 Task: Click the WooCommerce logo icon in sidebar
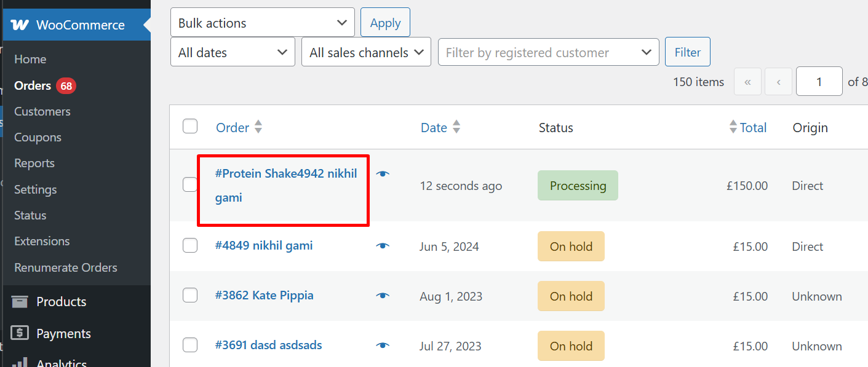20,25
